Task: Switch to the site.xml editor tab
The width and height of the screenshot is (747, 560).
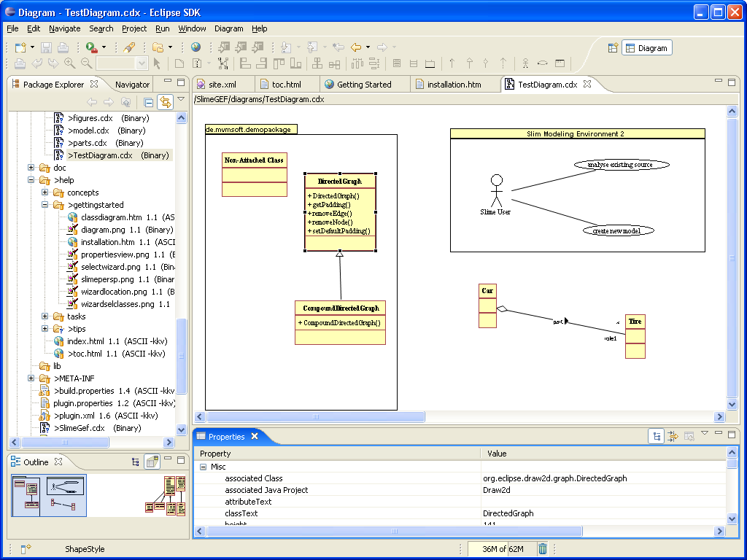Action: coord(222,85)
